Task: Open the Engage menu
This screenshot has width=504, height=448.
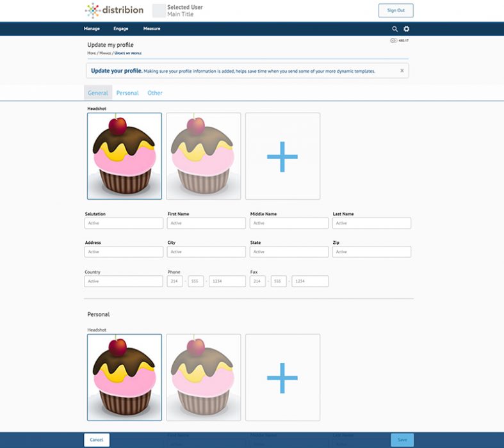Action: pos(121,29)
